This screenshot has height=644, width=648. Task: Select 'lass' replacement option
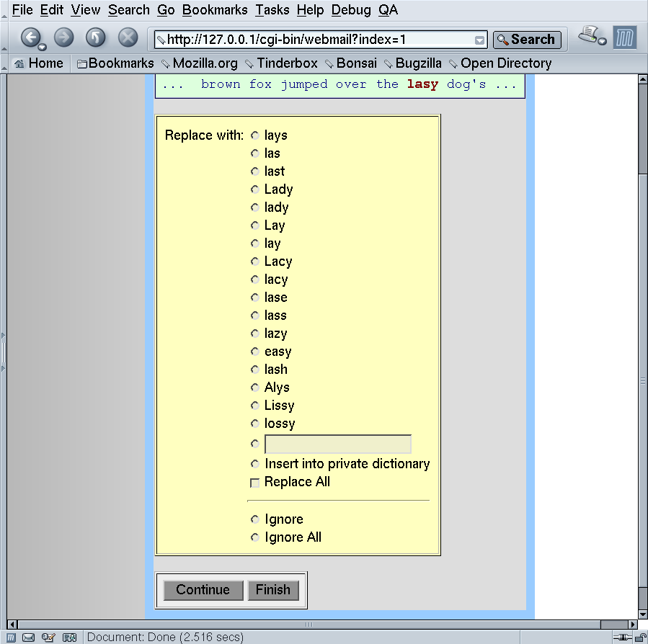pyautogui.click(x=255, y=316)
